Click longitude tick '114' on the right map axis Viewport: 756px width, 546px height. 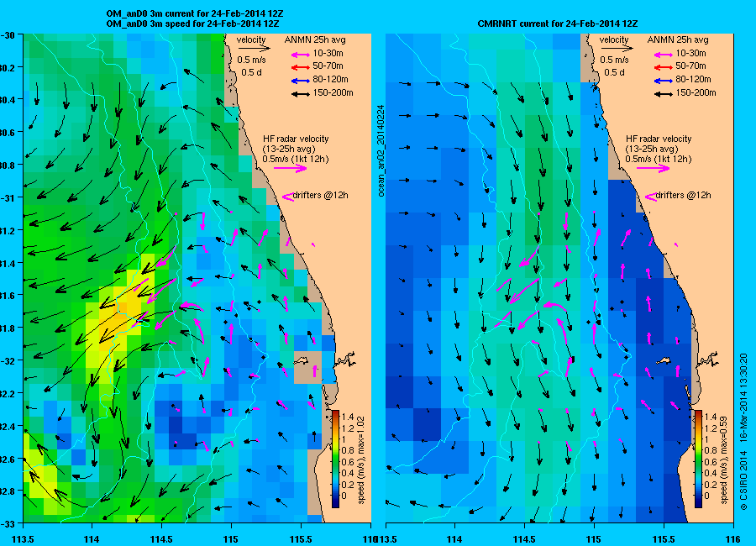point(454,539)
